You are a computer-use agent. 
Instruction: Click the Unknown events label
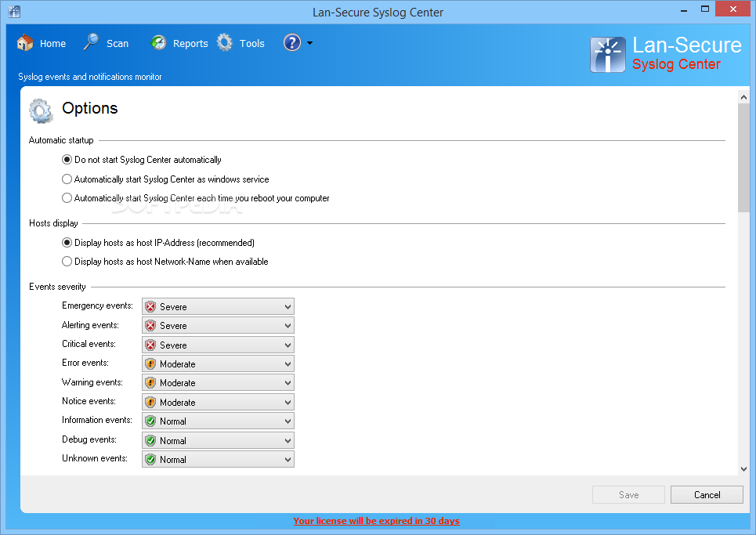pos(95,458)
